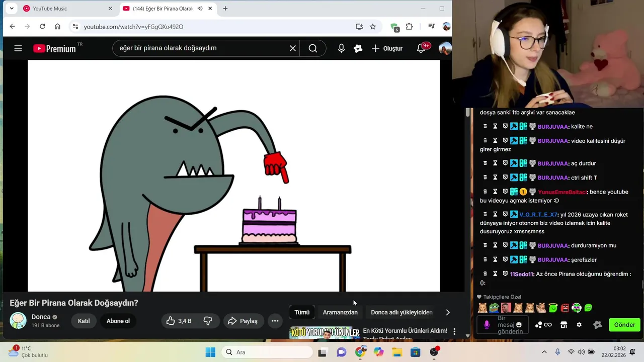The width and height of the screenshot is (644, 362).
Task: Click the Chrome address bar URL
Action: tap(134, 27)
